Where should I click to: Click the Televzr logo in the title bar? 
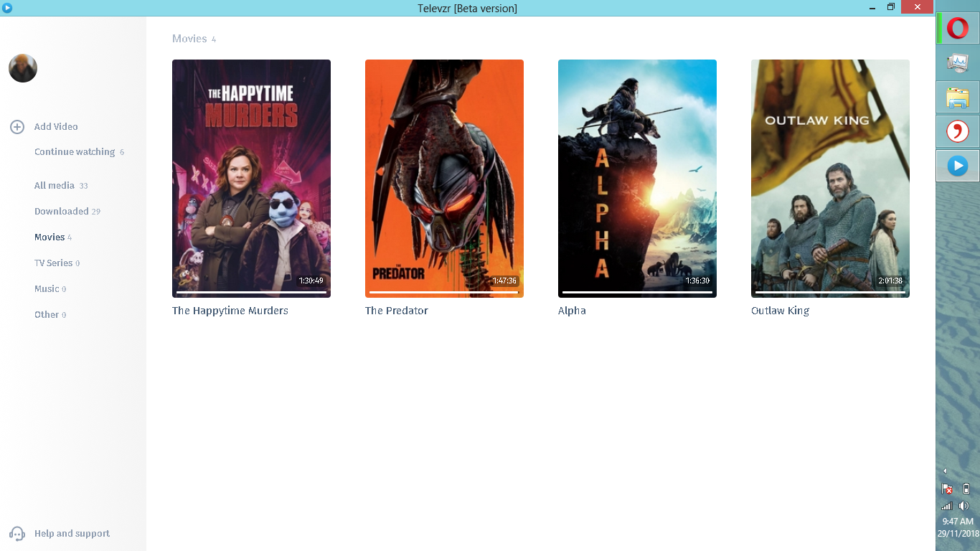coord(8,8)
